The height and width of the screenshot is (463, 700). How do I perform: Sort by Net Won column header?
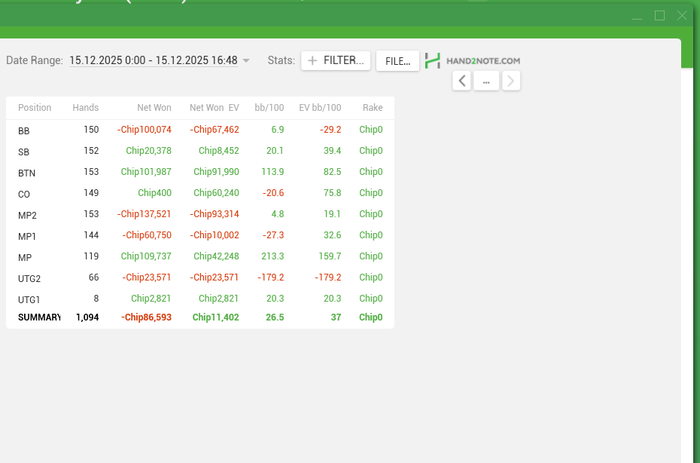(154, 108)
